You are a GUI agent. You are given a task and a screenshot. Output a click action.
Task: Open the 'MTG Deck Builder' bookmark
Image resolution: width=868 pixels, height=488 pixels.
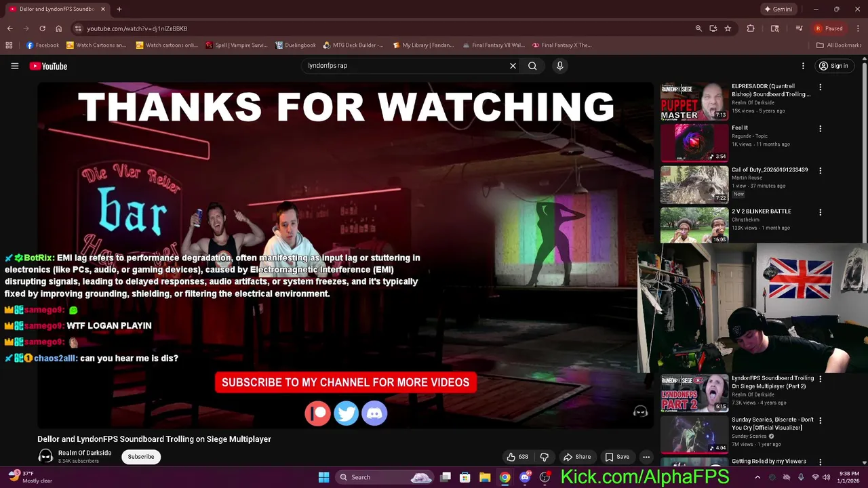coord(353,45)
